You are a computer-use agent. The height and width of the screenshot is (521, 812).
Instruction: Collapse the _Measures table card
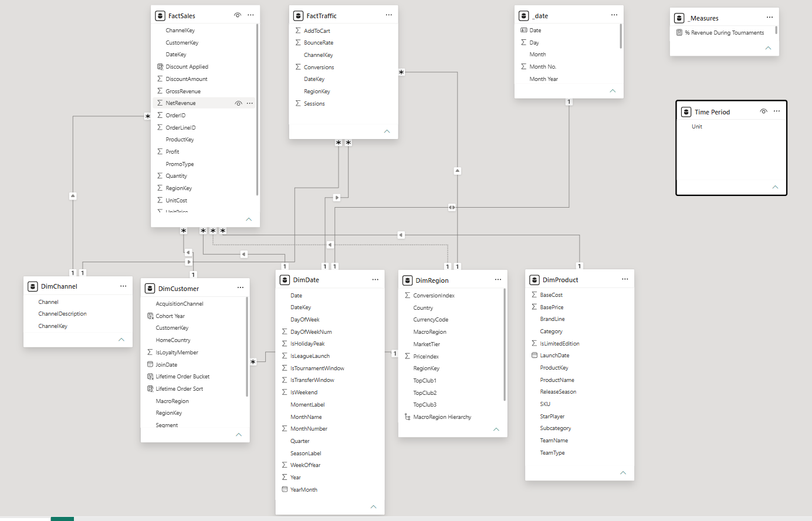pos(768,48)
